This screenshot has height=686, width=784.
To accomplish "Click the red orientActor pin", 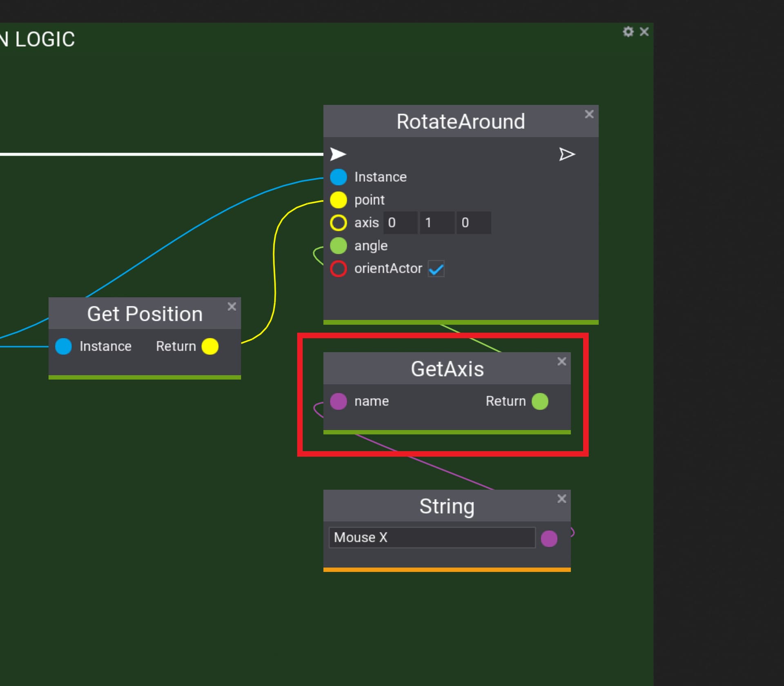I will (339, 269).
